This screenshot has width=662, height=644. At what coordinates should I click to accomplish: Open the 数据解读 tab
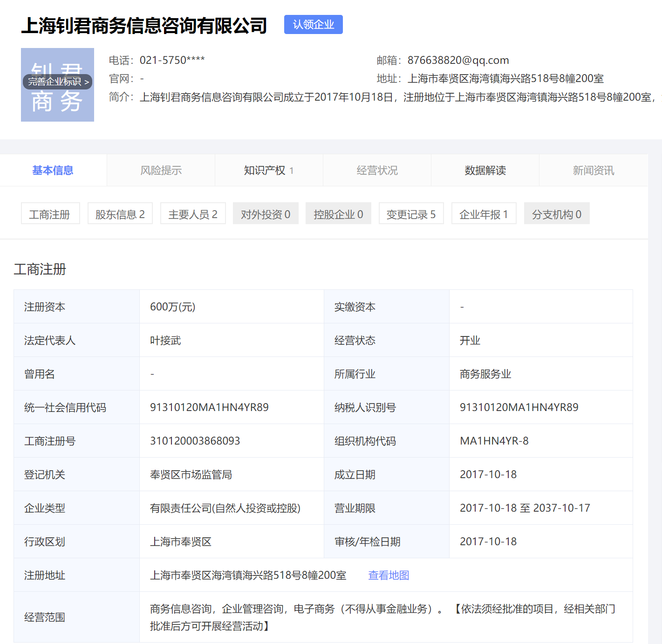click(x=485, y=170)
